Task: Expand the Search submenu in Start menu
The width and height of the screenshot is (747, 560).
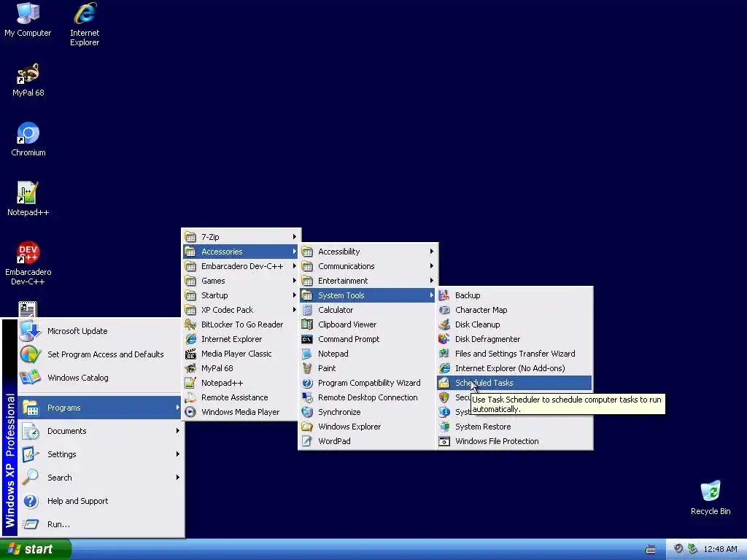Action: (101, 478)
